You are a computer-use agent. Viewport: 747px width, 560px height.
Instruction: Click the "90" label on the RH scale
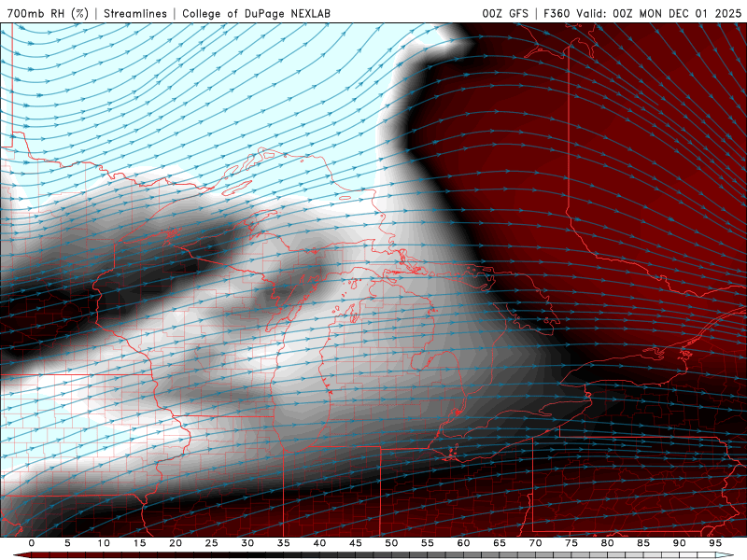tap(679, 543)
